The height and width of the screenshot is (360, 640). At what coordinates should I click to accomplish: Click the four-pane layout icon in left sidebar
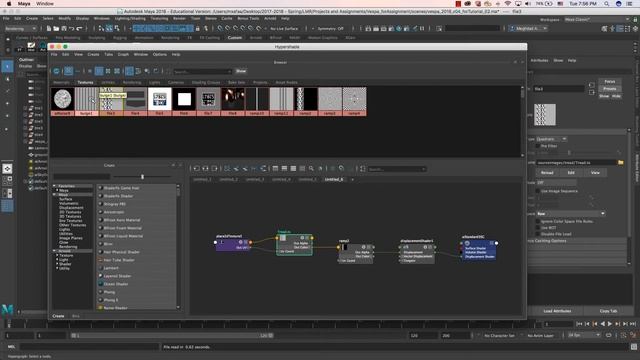click(x=7, y=180)
